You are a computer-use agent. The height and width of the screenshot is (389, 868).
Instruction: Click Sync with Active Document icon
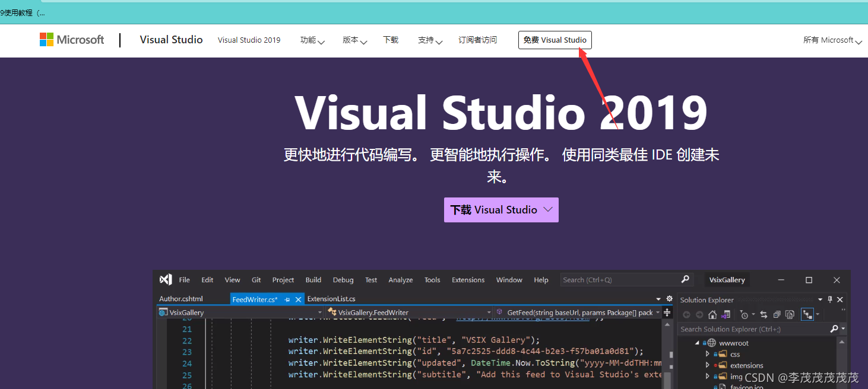[764, 315]
